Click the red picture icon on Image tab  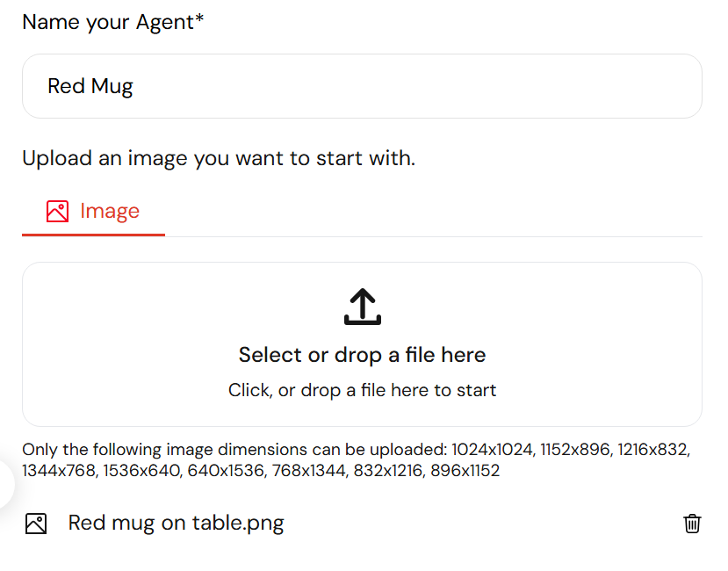click(58, 212)
